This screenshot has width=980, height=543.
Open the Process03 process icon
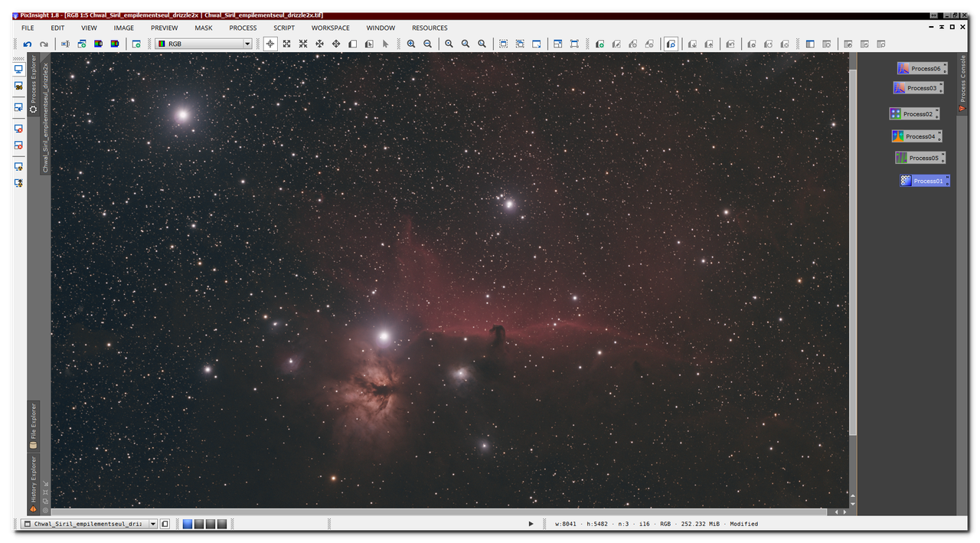[919, 88]
